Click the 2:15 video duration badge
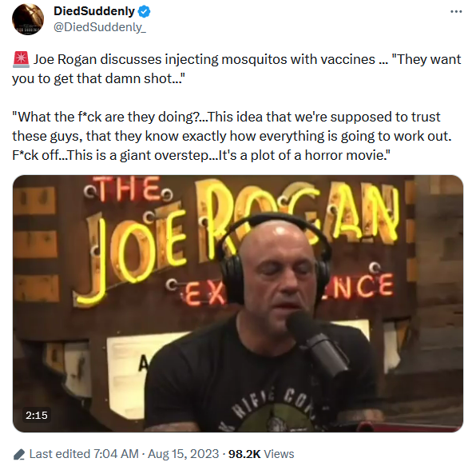 point(37,415)
